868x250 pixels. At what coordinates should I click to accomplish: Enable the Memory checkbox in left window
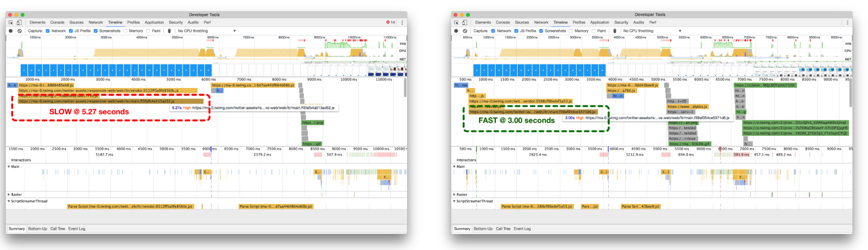point(126,31)
